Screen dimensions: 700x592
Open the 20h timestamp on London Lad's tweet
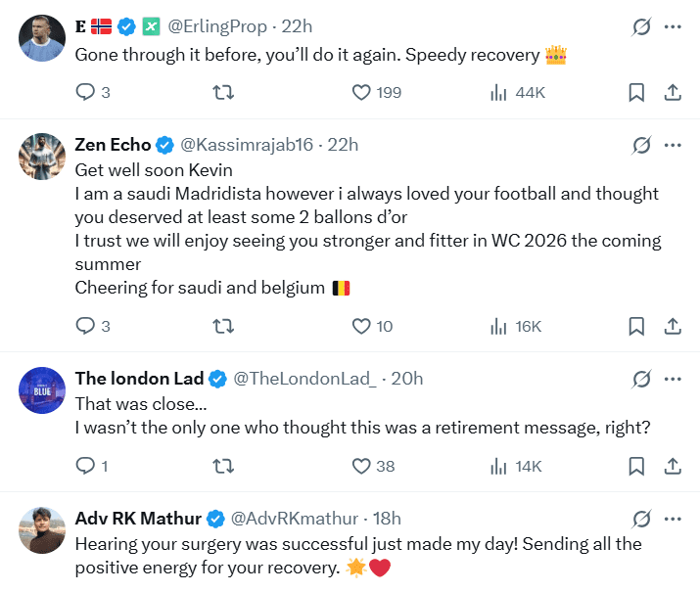coord(406,379)
